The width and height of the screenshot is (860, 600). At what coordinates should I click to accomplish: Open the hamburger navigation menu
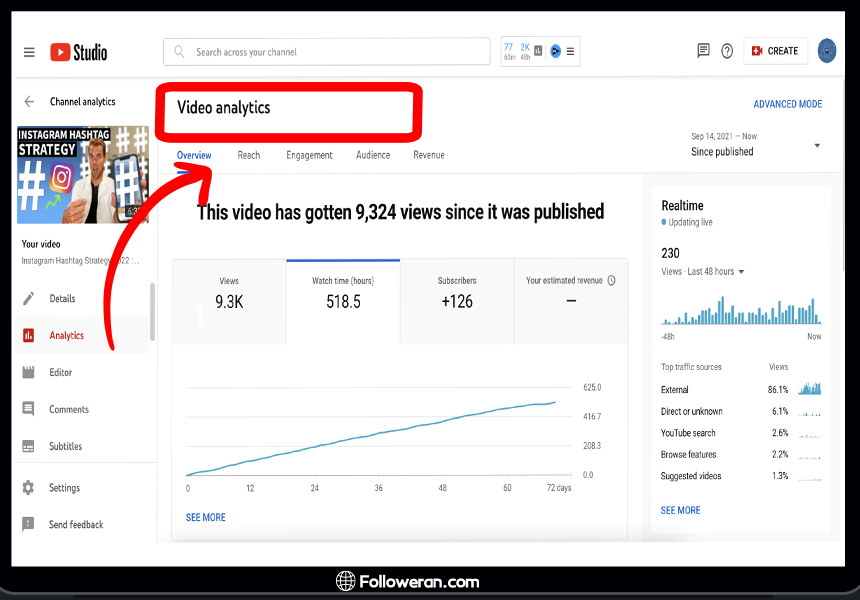tap(29, 52)
